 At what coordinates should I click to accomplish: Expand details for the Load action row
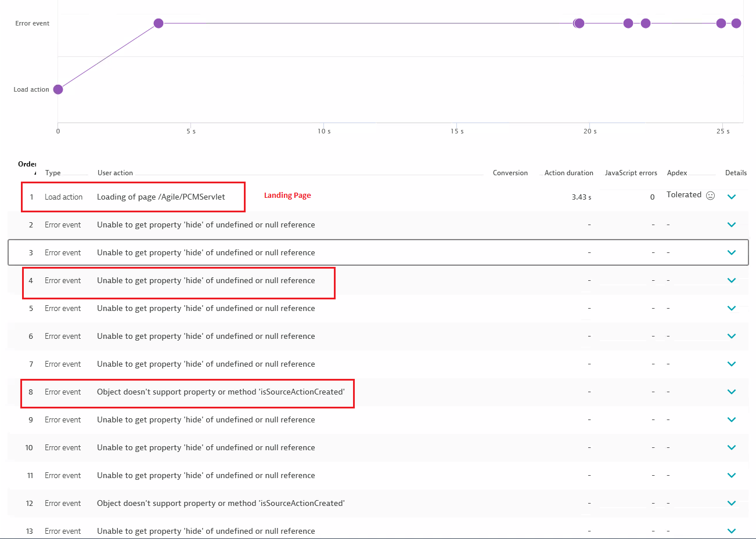[731, 197]
